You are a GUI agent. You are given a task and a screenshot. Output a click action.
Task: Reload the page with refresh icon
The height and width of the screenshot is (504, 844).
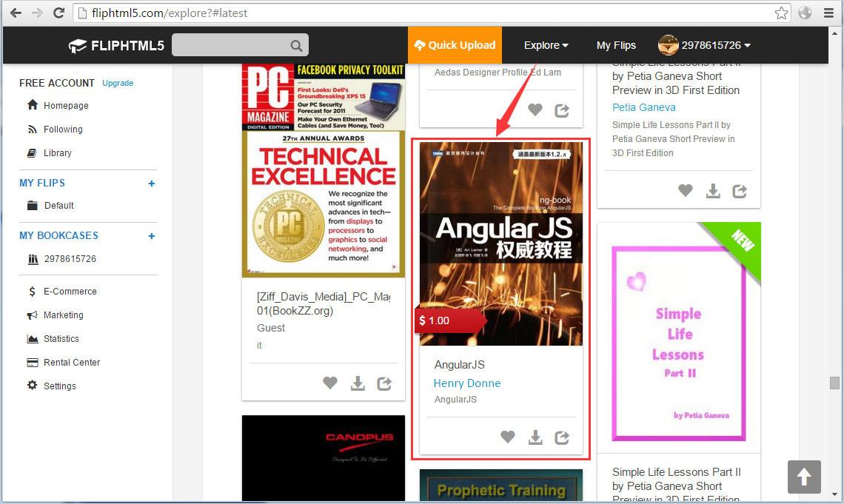(x=58, y=13)
